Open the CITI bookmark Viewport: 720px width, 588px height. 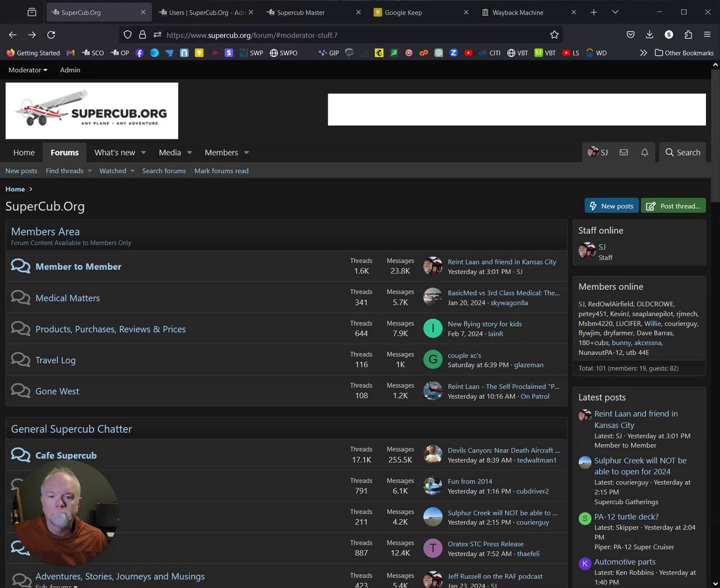[489, 53]
